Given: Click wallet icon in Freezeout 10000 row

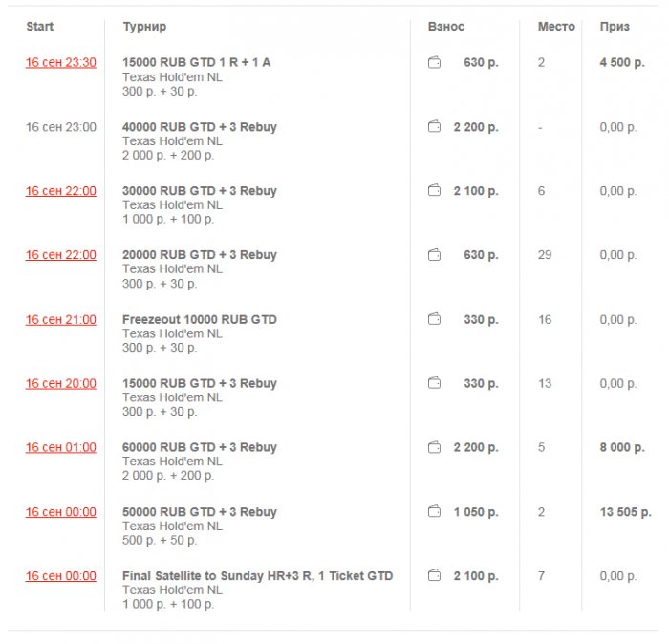Looking at the screenshot, I should pos(434,319).
